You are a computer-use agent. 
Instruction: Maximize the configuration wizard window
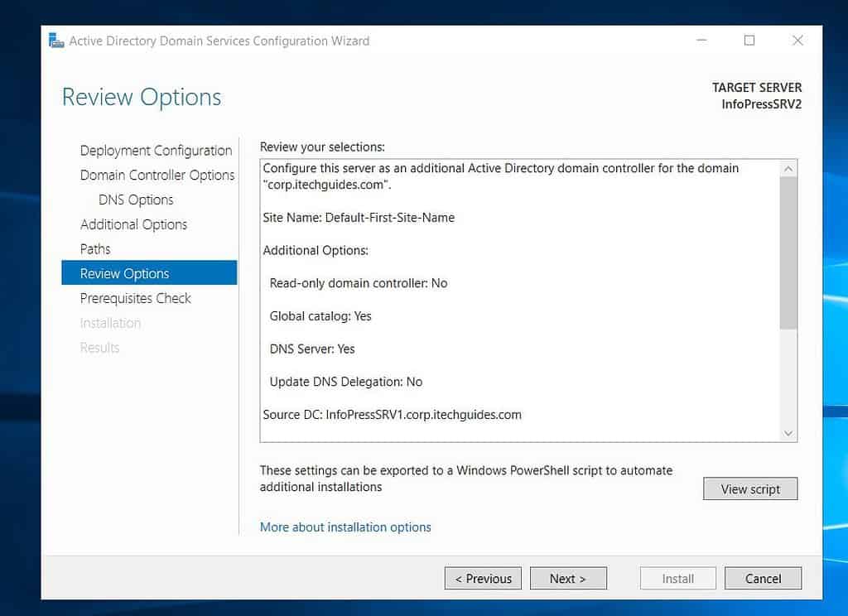pyautogui.click(x=749, y=41)
